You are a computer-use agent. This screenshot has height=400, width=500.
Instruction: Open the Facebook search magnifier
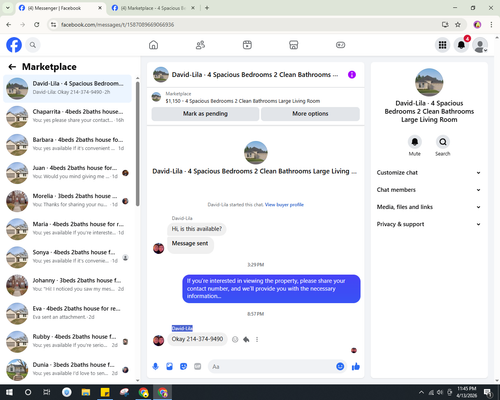pyautogui.click(x=33, y=45)
